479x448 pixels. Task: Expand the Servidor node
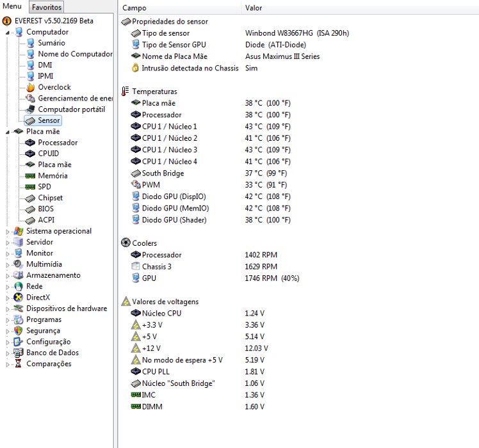7,243
